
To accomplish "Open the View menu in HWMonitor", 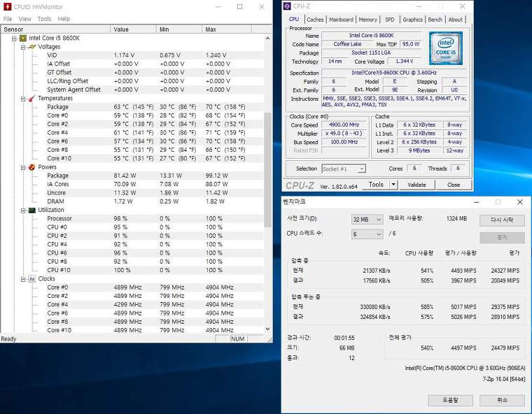I will pos(24,19).
